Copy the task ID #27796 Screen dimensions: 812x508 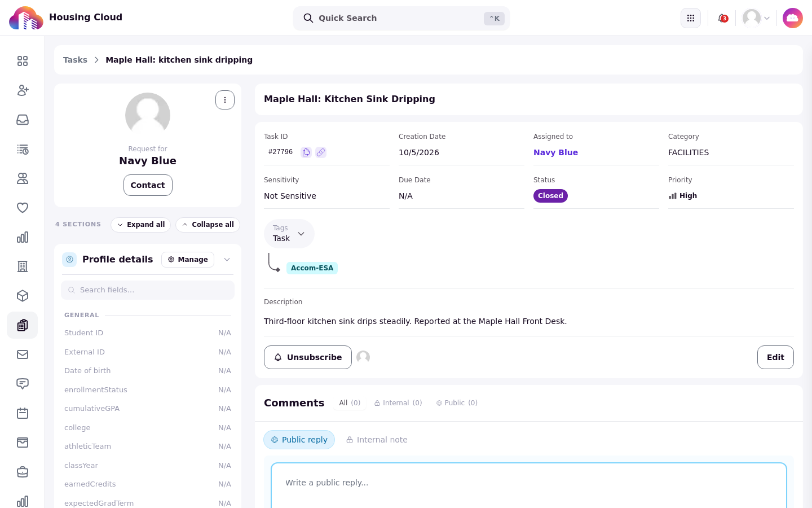306,152
